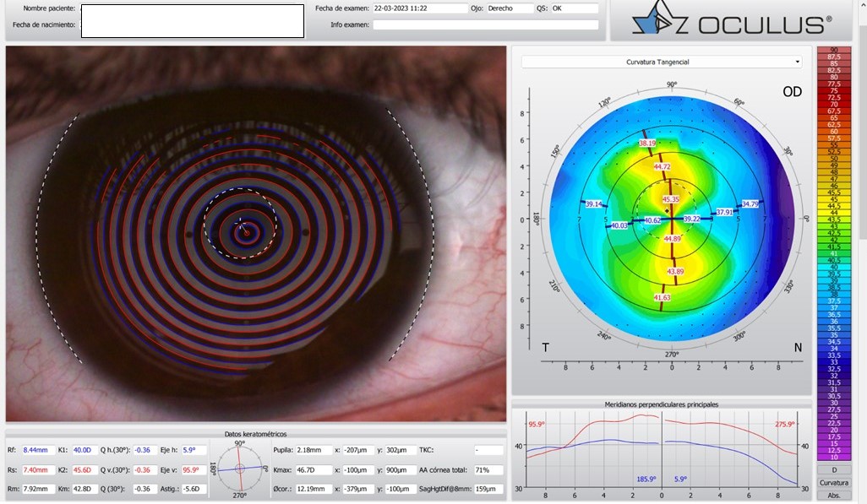This screenshot has width=867, height=504.
Task: Click the 34.79 marker on the map
Action: [x=750, y=203]
